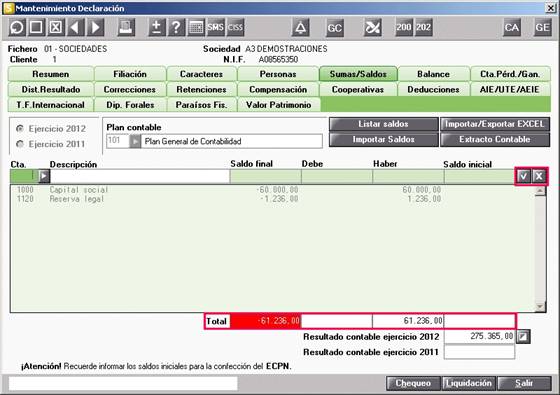Open the Paraísos Fis. tab
This screenshot has width=560, height=395.
click(201, 105)
